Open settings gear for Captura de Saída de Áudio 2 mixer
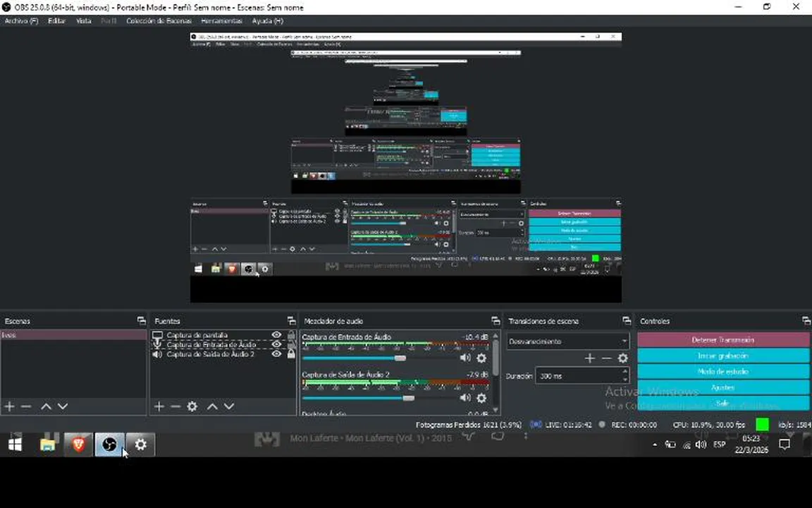812x508 pixels. point(481,398)
